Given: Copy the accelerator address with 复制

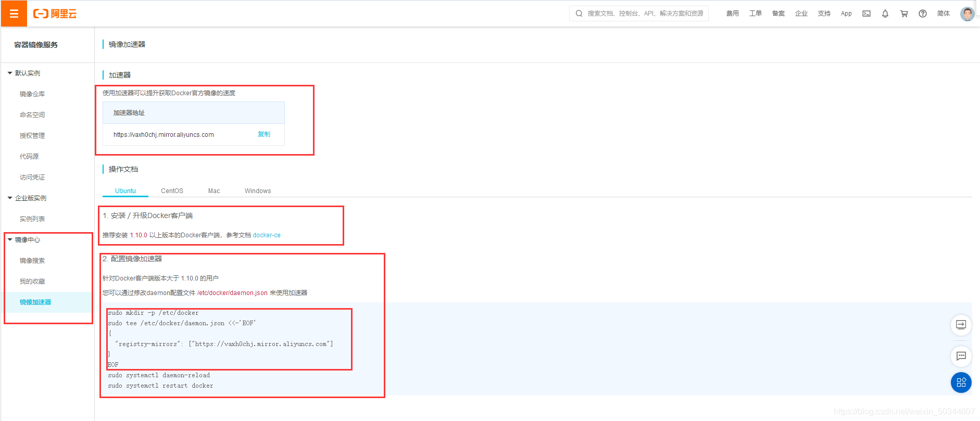Looking at the screenshot, I should coord(264,134).
